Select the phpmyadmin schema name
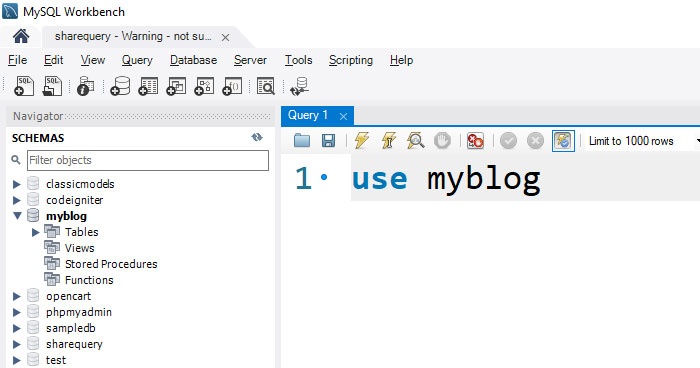 [x=79, y=312]
